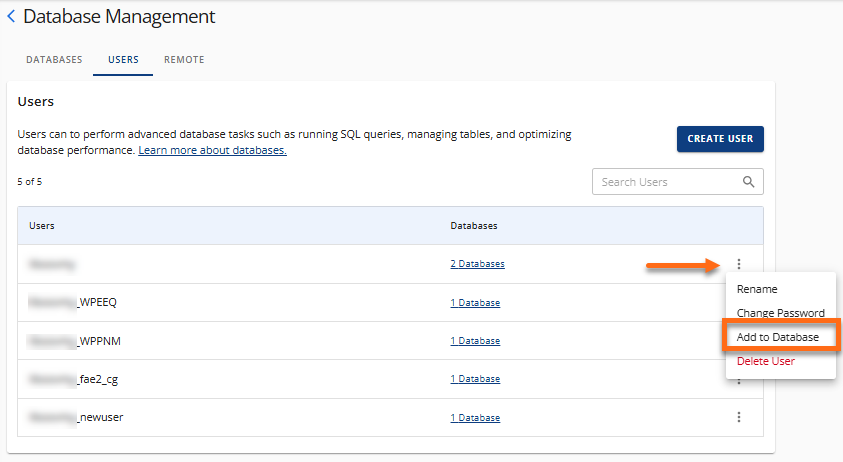
Task: Select Change Password in the menu
Action: (x=780, y=313)
